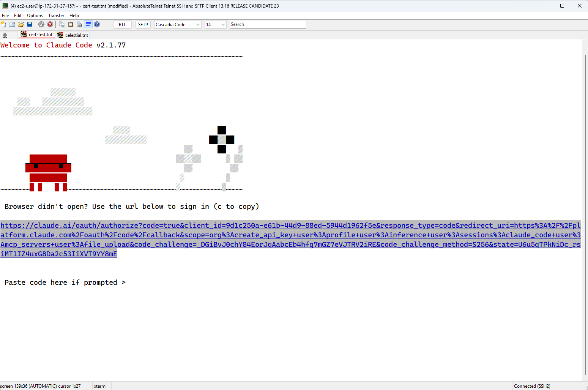
Task: Switch to the cert-test.tnt tab
Action: (x=37, y=35)
